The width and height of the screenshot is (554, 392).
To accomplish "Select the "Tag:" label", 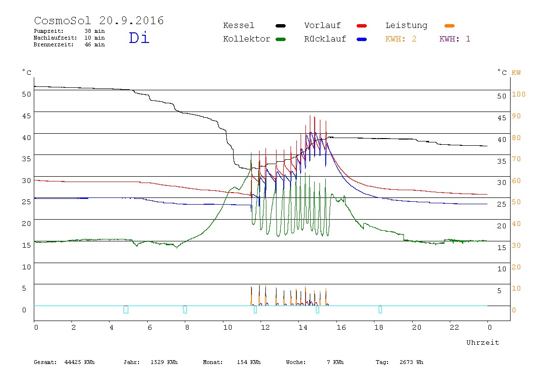I will coord(382,362).
